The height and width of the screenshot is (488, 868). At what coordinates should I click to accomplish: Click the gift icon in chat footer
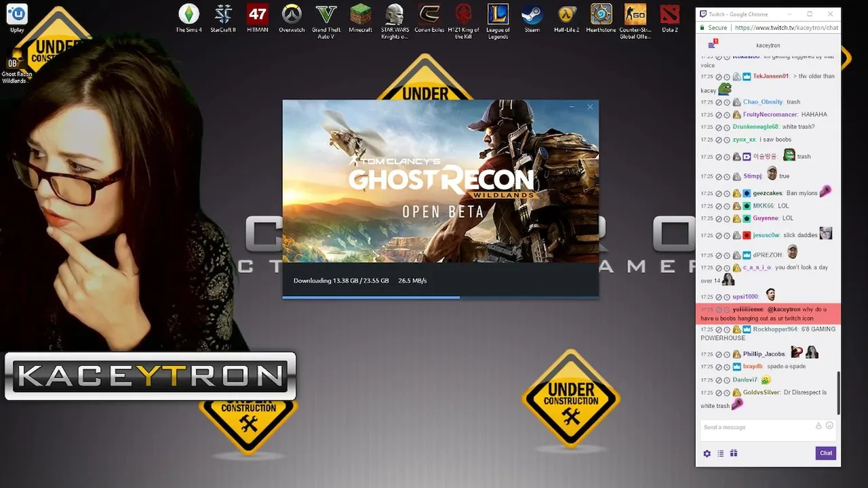click(x=733, y=453)
